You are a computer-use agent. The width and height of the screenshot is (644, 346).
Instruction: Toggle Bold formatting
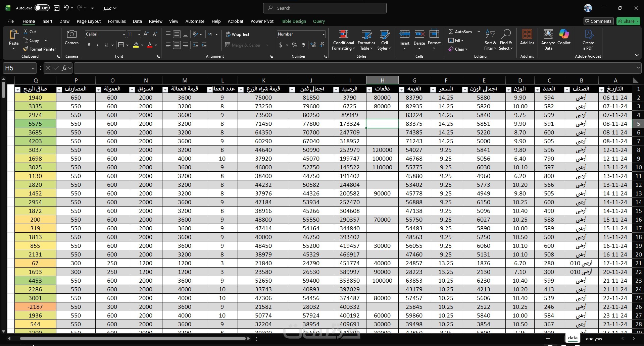pyautogui.click(x=89, y=45)
